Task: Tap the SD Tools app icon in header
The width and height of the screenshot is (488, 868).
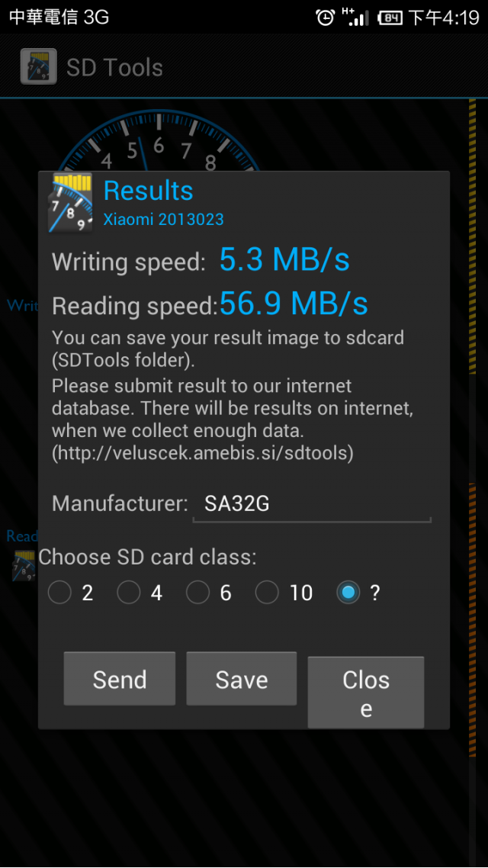Action: tap(39, 67)
